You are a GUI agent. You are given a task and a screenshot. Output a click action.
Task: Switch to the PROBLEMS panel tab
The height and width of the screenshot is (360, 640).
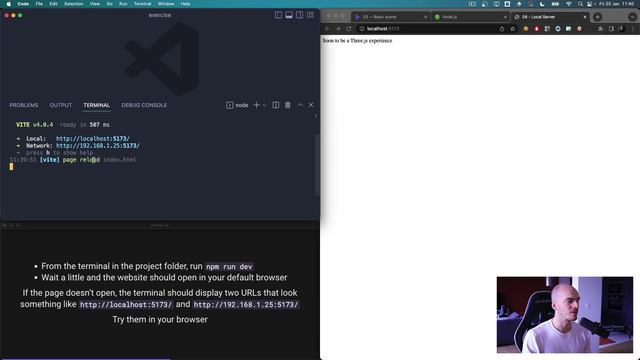pos(24,105)
